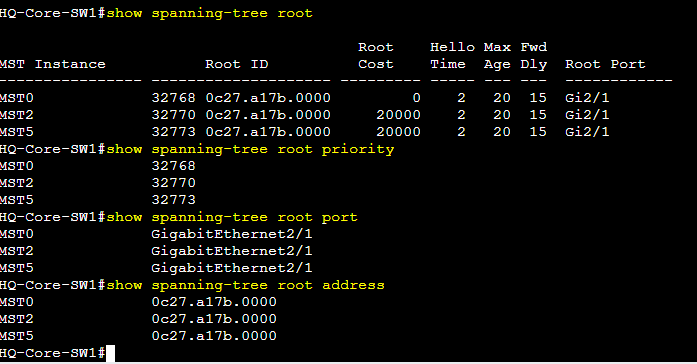The image size is (697, 364).
Task: Select 0c27.a17b.0000 on the MST5 root address line
Action: coord(214,336)
